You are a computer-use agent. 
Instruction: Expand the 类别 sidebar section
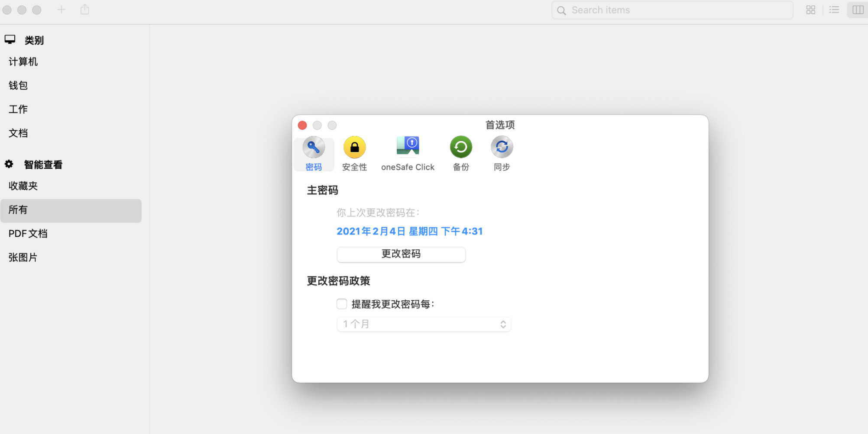[34, 40]
